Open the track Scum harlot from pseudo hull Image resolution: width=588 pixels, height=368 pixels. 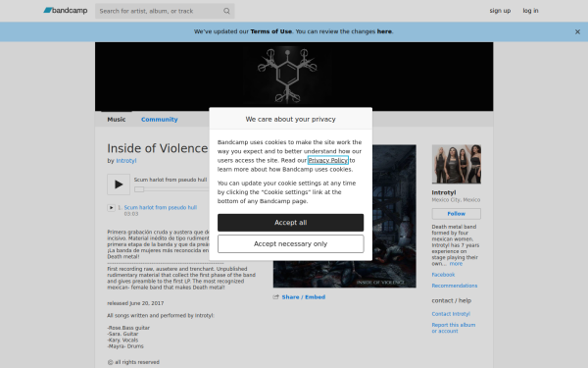pos(161,207)
